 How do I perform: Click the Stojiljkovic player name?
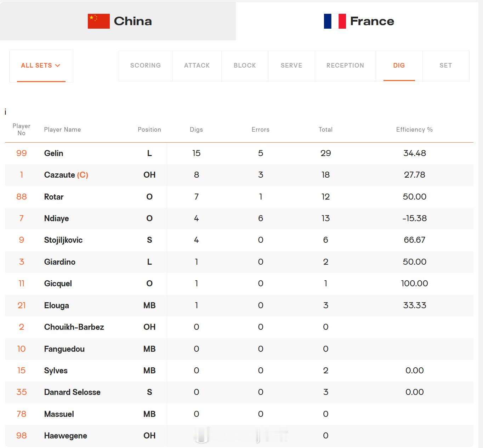pos(63,240)
